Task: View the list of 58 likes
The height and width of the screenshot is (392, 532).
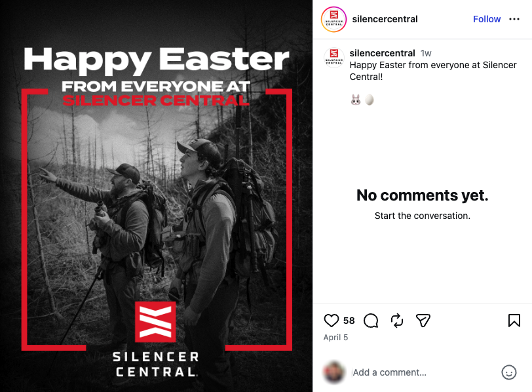Action: coord(349,321)
